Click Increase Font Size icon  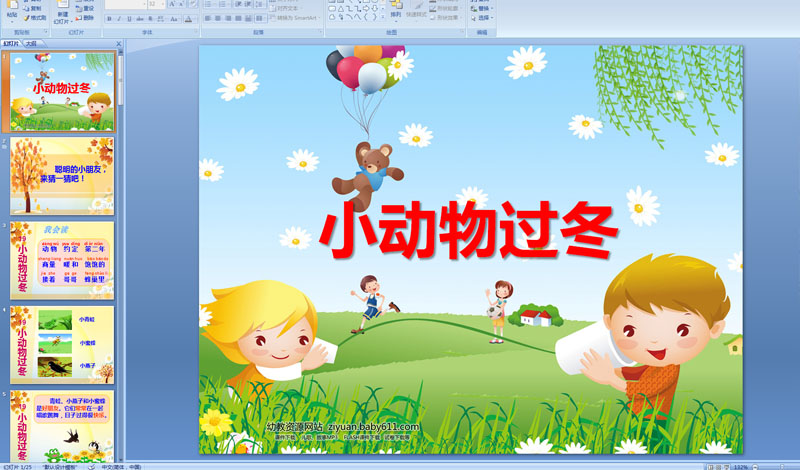tap(172, 4)
